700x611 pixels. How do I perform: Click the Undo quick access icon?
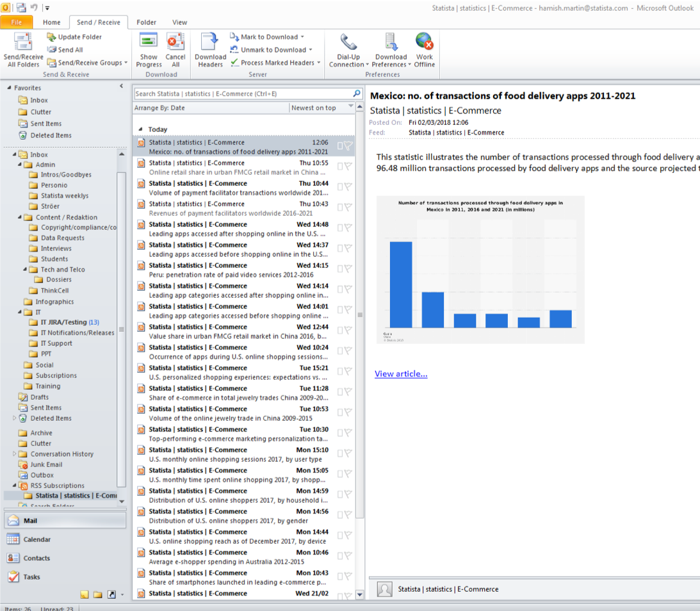34,8
